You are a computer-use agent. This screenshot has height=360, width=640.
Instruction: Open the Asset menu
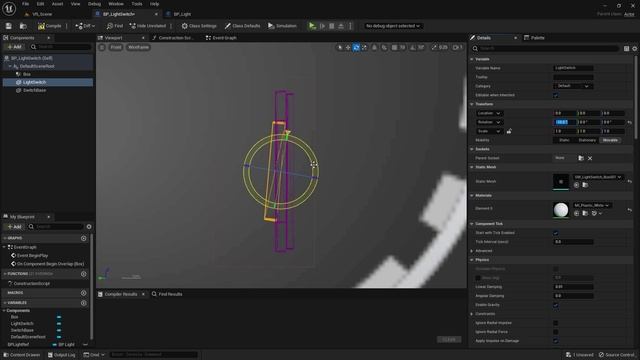(57, 4)
